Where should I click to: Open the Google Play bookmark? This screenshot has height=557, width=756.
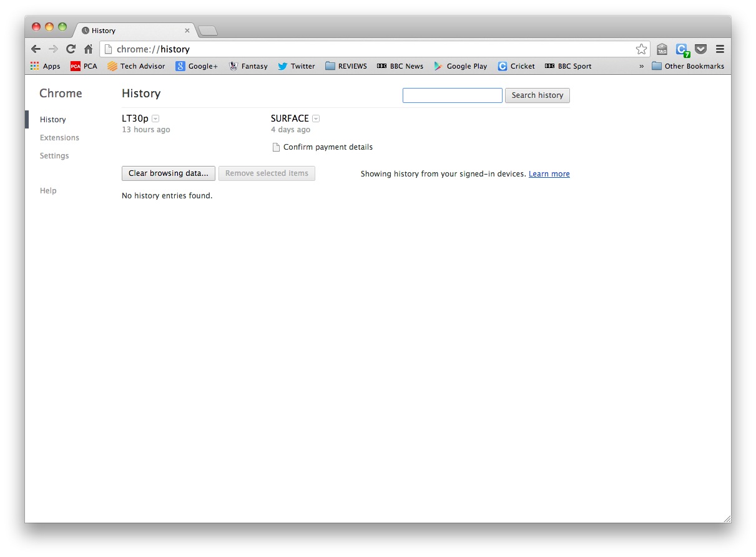pyautogui.click(x=461, y=66)
